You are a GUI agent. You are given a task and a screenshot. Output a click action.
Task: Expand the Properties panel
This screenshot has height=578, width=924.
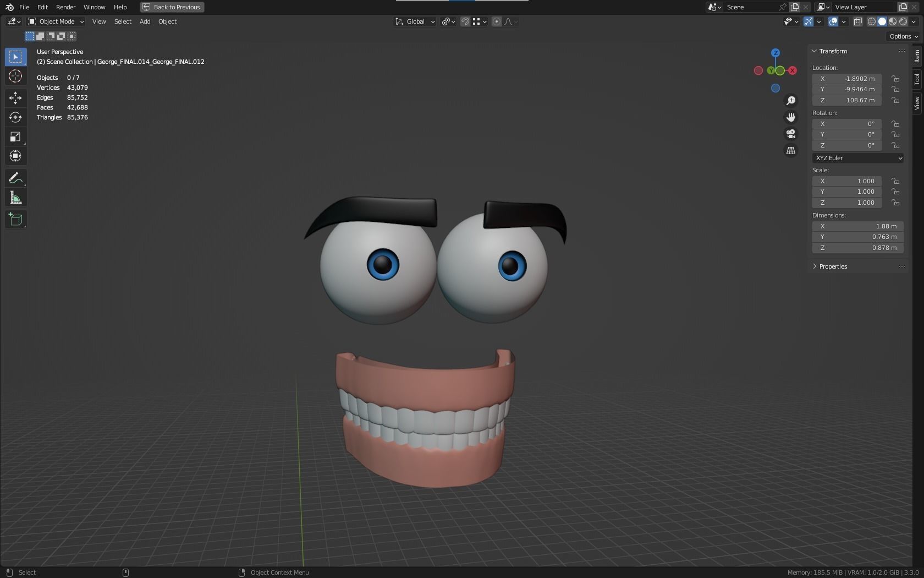tap(815, 266)
